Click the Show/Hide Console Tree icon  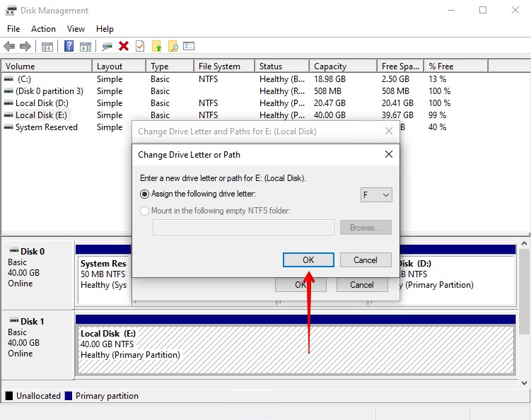click(47, 47)
